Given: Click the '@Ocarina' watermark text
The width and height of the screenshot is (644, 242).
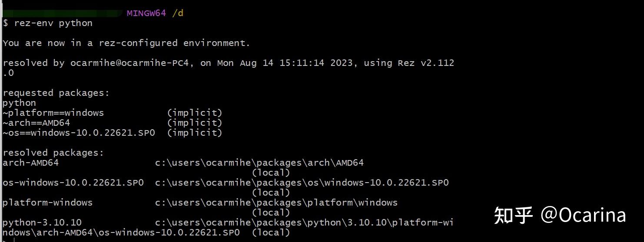Looking at the screenshot, I should click(x=583, y=215).
